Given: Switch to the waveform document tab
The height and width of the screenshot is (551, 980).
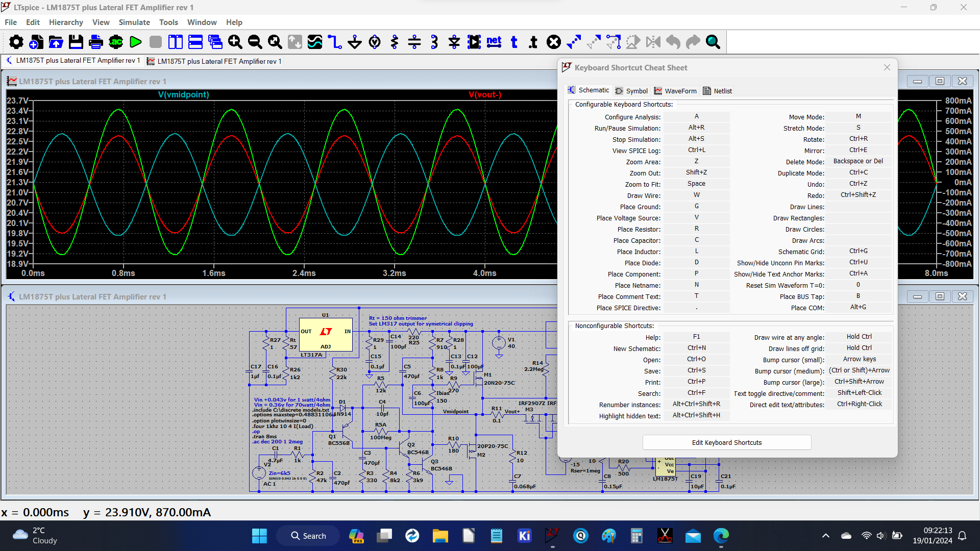Looking at the screenshot, I should click(x=214, y=61).
